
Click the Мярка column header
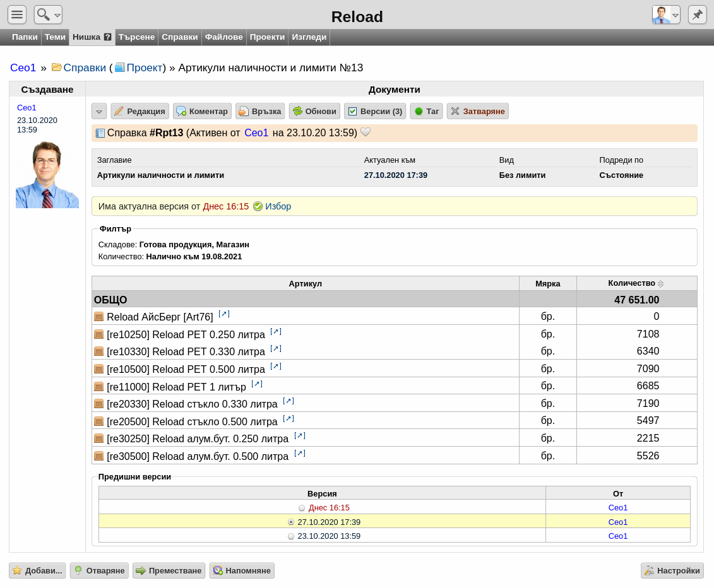point(548,283)
